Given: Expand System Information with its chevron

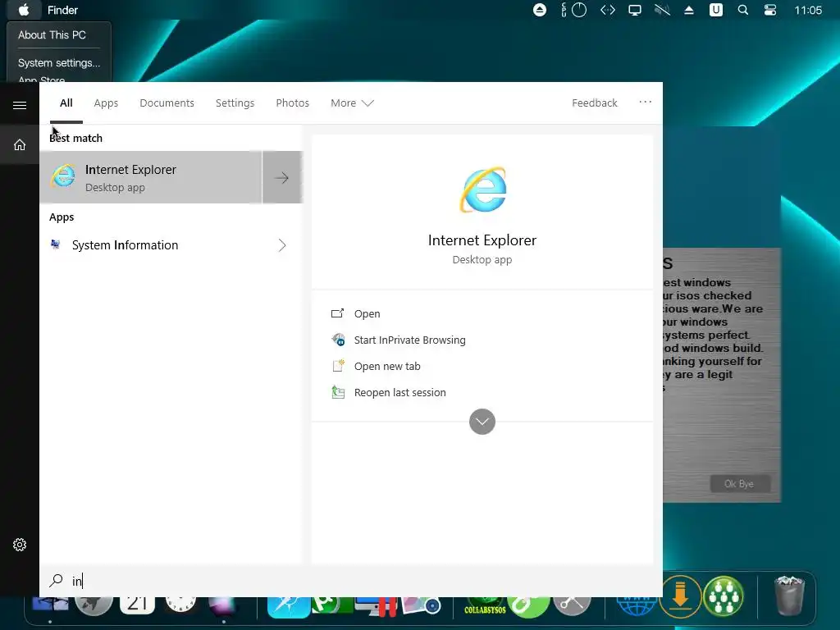Looking at the screenshot, I should point(282,245).
